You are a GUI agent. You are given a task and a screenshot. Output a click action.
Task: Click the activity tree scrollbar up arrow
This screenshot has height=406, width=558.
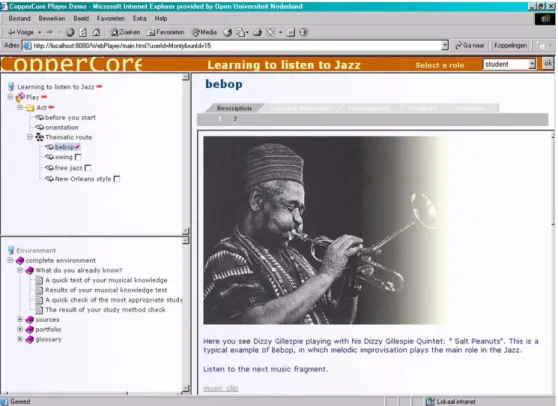tap(185, 77)
